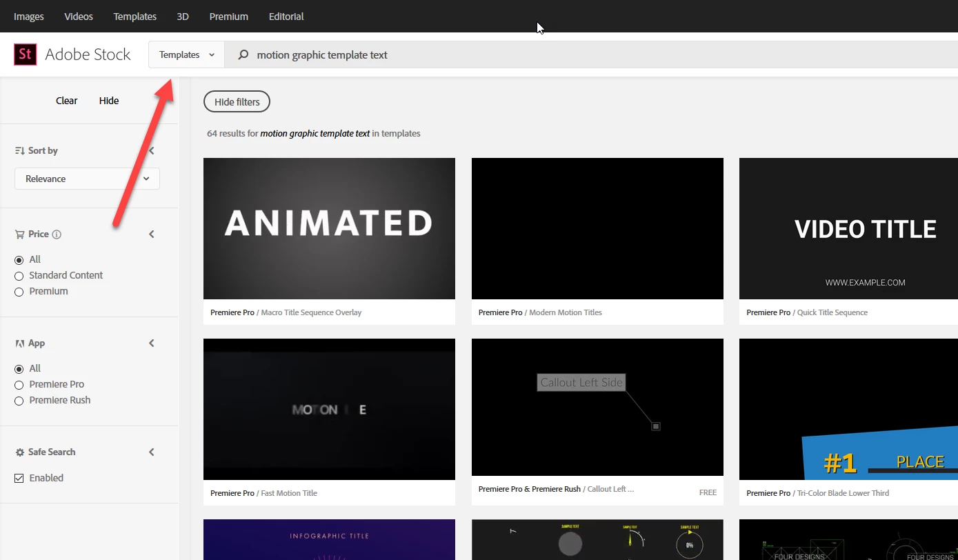
Task: Click Quick Title Sequence caption
Action: coord(832,312)
